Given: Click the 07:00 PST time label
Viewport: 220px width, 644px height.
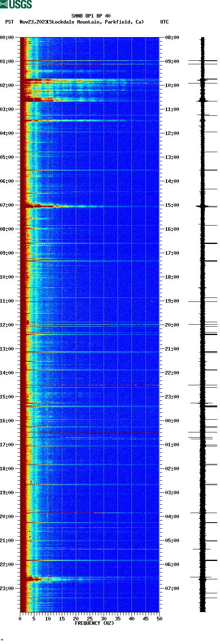Looking at the screenshot, I should coord(7,205).
